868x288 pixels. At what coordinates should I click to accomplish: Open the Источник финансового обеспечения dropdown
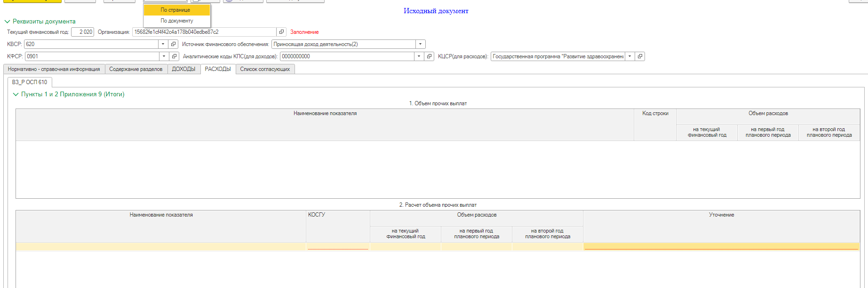[420, 44]
